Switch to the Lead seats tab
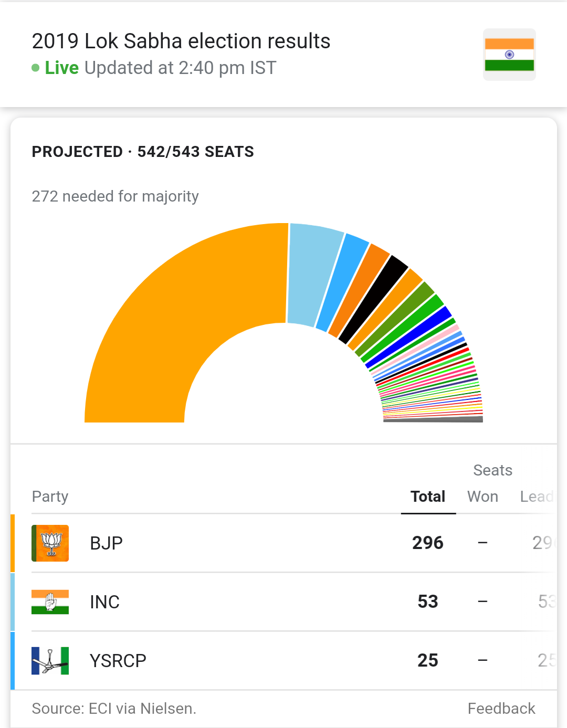567x728 pixels. [x=537, y=497]
